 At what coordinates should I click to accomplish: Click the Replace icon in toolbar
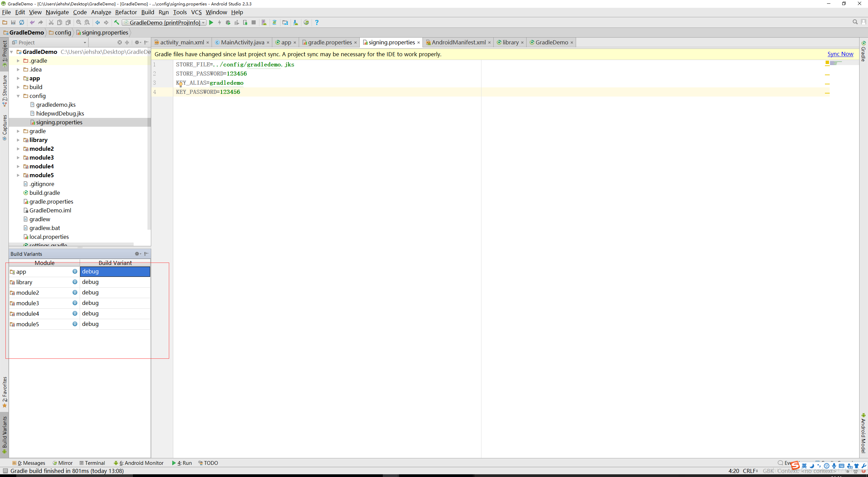[87, 22]
